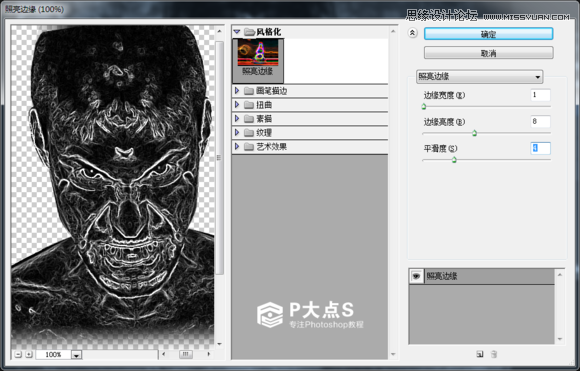Click the filter list scroll down arrow
This screenshot has height=371, width=580.
pos(393,354)
